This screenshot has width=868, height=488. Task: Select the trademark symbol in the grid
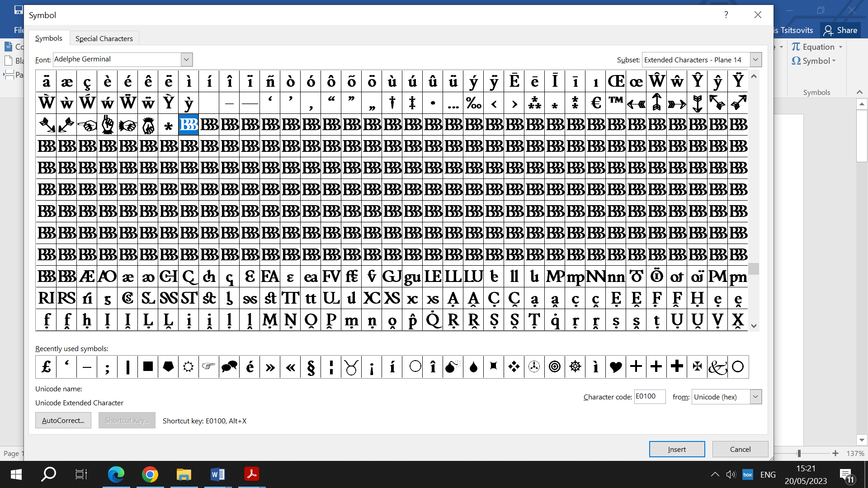click(x=616, y=103)
